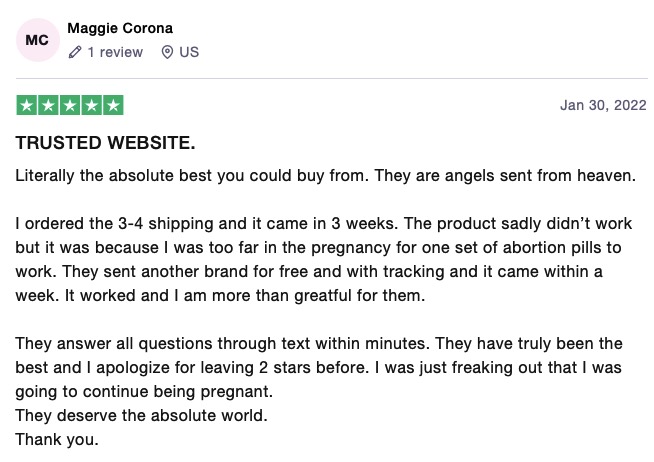Click the fifth green star
Screen dimensions: 654x462
[x=113, y=105]
